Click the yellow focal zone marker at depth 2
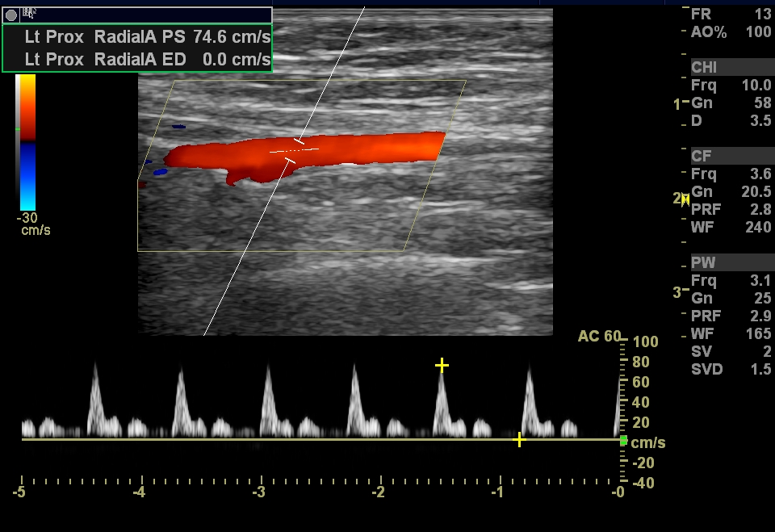Image resolution: width=775 pixels, height=532 pixels. point(685,198)
